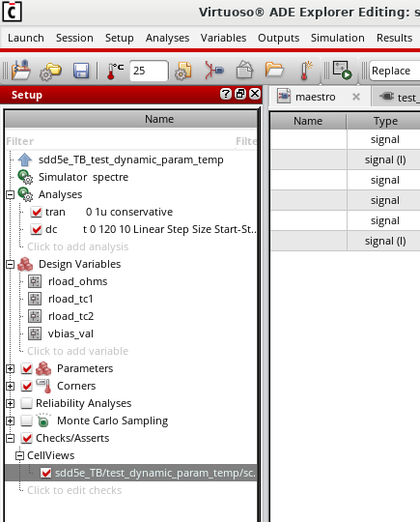Image resolution: width=420 pixels, height=522 pixels.
Task: Open the Session menu
Action: [x=74, y=38]
